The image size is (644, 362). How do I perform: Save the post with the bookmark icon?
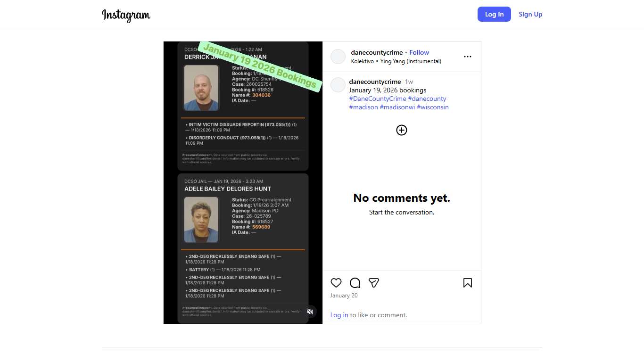click(x=467, y=283)
